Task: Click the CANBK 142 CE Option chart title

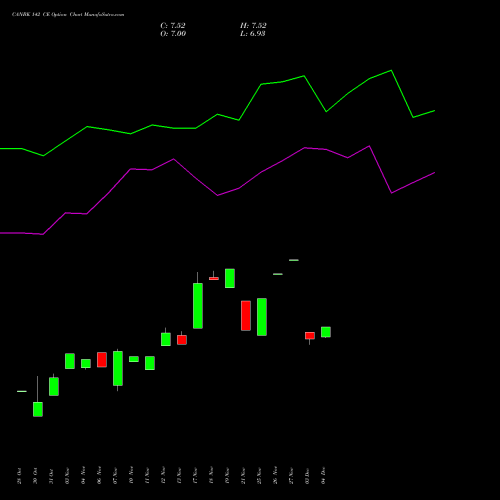Action: pyautogui.click(x=68, y=15)
